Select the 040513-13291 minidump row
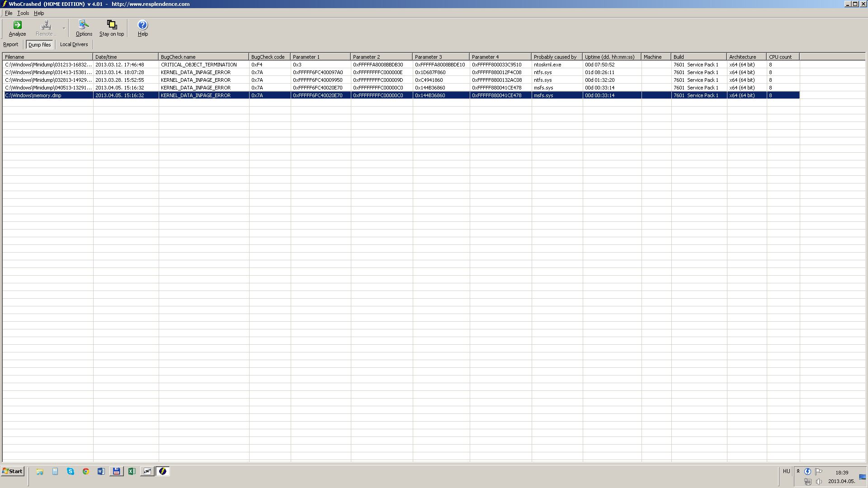The width and height of the screenshot is (868, 488). pos(401,88)
